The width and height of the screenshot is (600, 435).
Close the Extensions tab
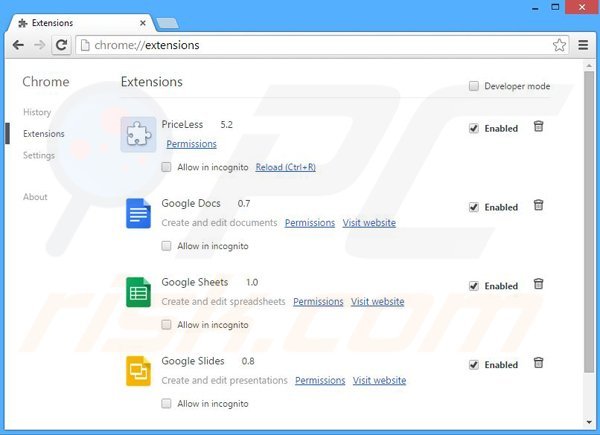(143, 23)
